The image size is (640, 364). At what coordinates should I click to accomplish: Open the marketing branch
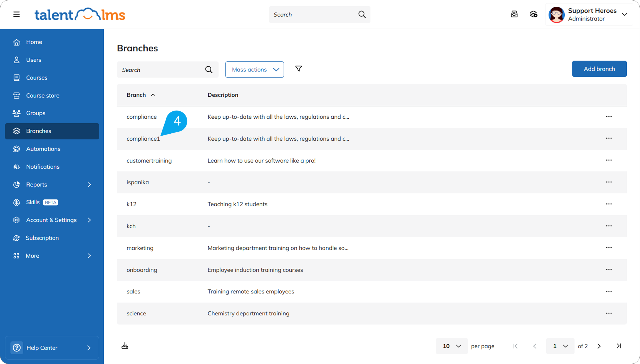coord(140,248)
